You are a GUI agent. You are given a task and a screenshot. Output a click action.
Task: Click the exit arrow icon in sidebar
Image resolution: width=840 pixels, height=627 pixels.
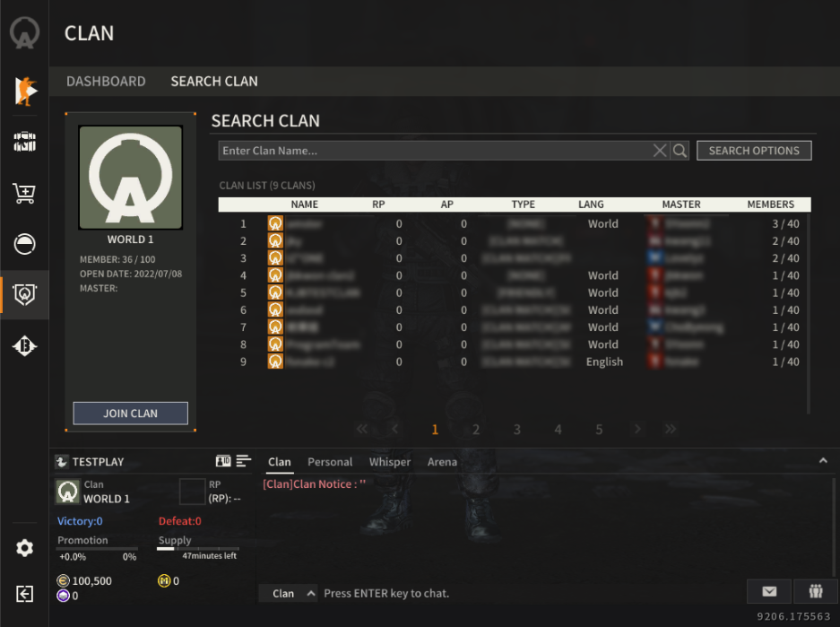coord(24,594)
